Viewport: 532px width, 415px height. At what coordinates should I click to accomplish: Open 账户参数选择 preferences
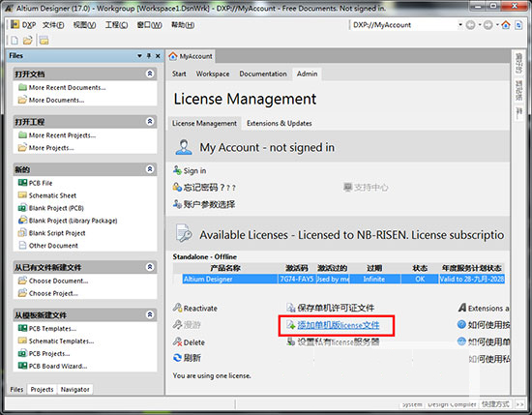209,204
